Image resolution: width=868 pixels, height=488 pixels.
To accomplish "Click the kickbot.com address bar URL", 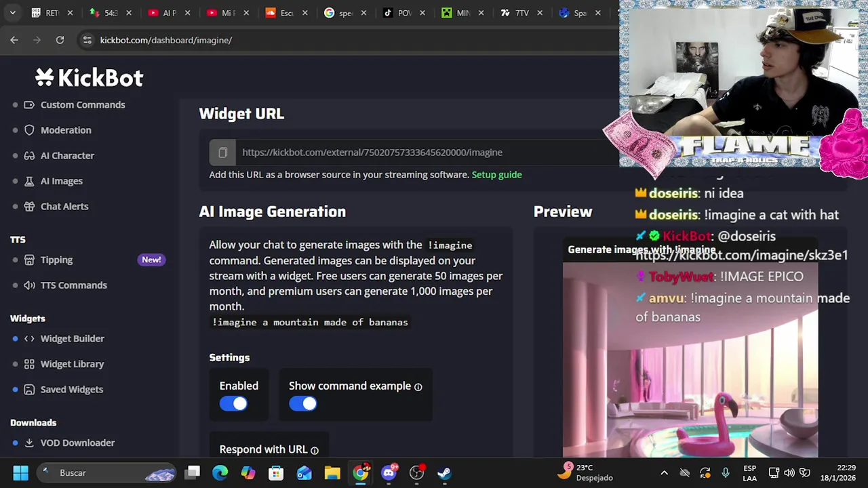I will (x=166, y=40).
